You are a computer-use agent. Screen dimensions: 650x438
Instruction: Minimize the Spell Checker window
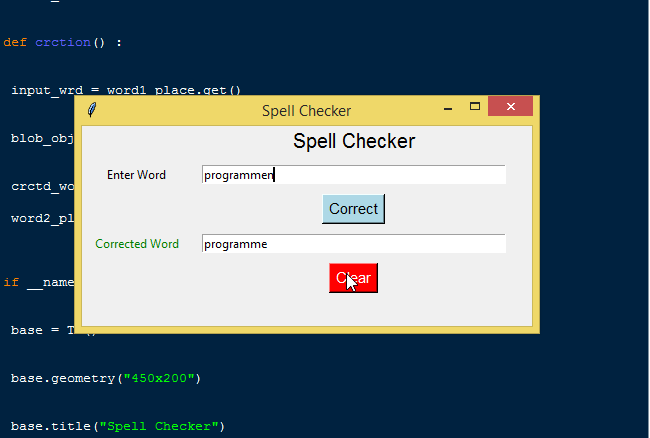449,108
